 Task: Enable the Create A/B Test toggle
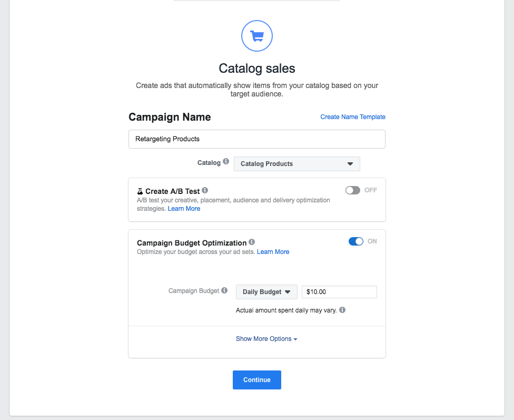click(x=353, y=190)
